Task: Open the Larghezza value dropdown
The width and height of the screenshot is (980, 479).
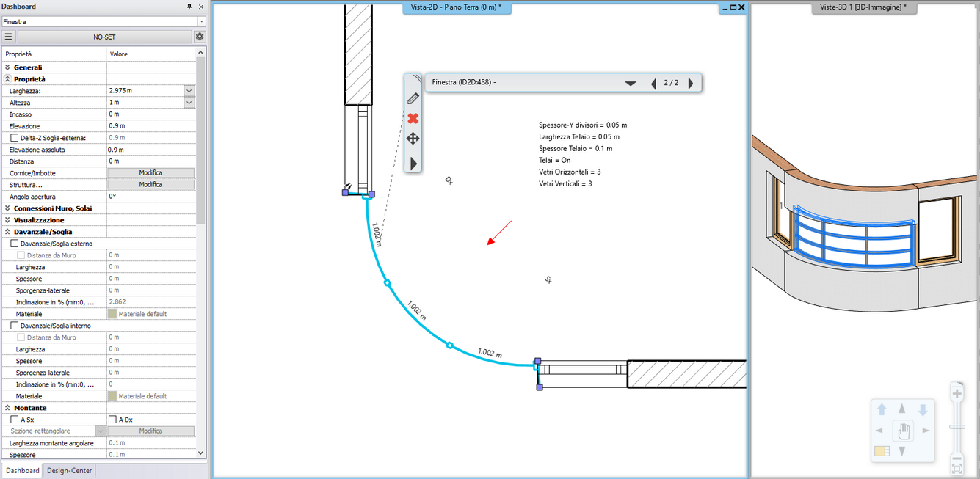Action: pyautogui.click(x=189, y=91)
